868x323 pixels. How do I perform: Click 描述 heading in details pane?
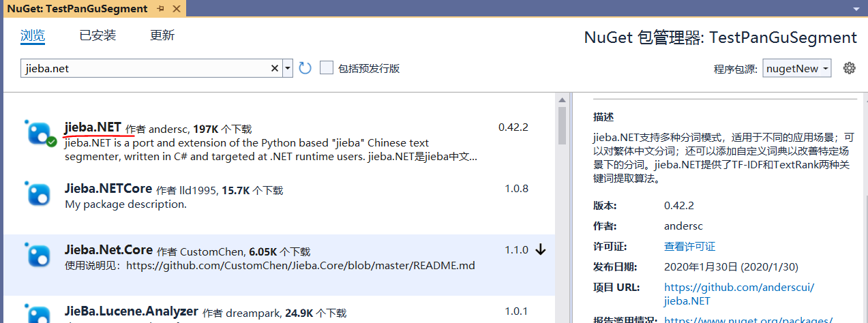pos(604,117)
